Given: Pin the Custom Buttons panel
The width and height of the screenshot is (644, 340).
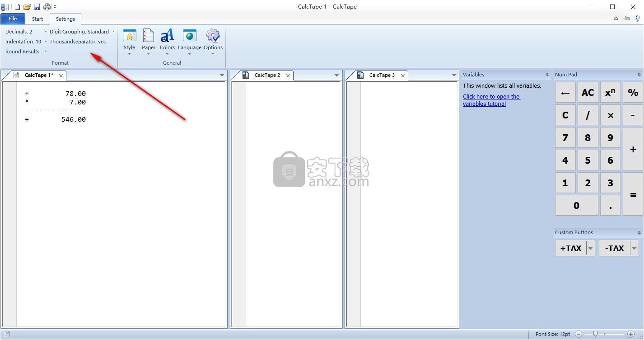Looking at the screenshot, I should [x=639, y=233].
